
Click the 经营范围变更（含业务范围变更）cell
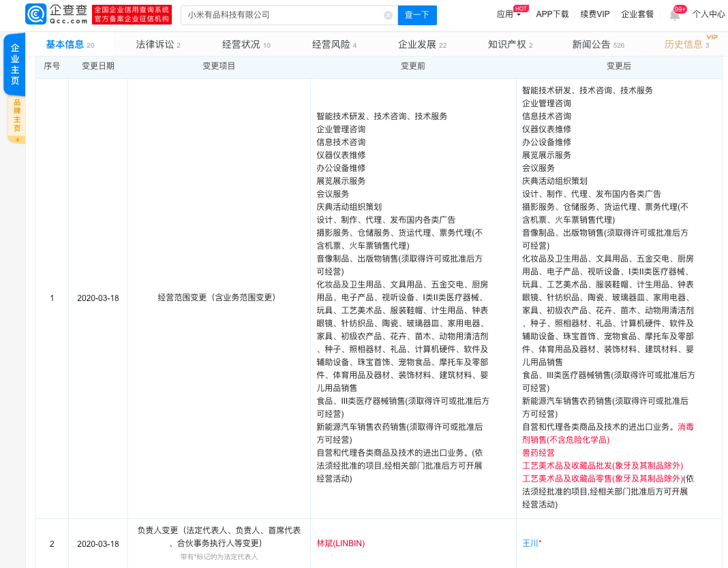tap(219, 298)
